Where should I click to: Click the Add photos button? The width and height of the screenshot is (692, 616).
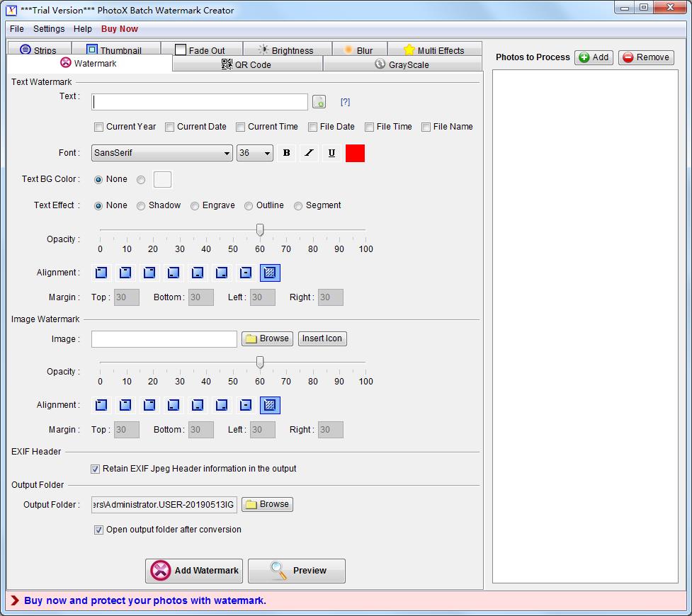coord(594,57)
